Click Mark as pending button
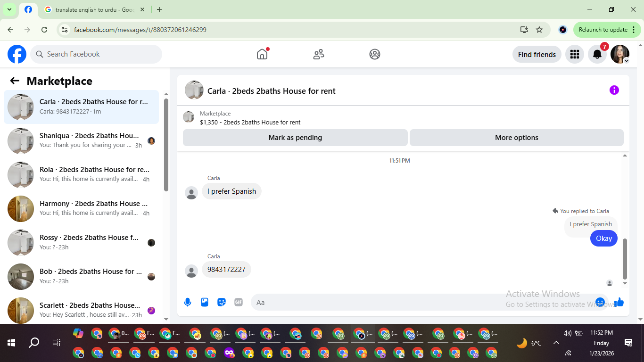 295,138
